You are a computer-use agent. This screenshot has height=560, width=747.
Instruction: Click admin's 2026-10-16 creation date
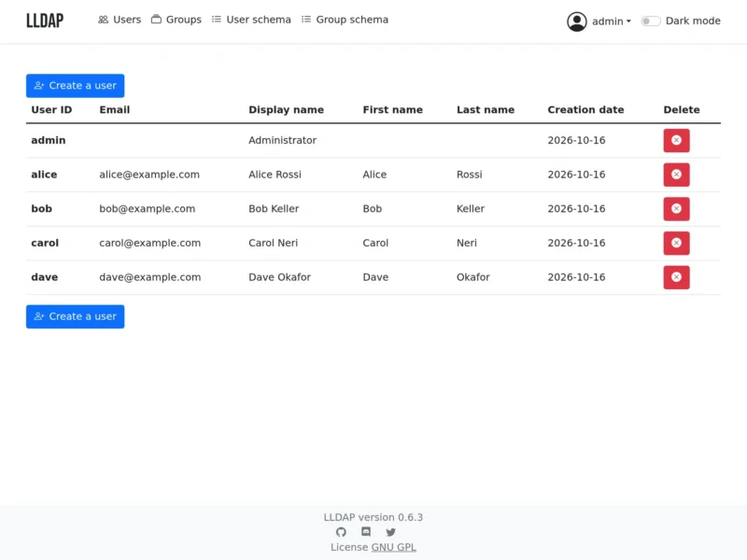click(576, 141)
